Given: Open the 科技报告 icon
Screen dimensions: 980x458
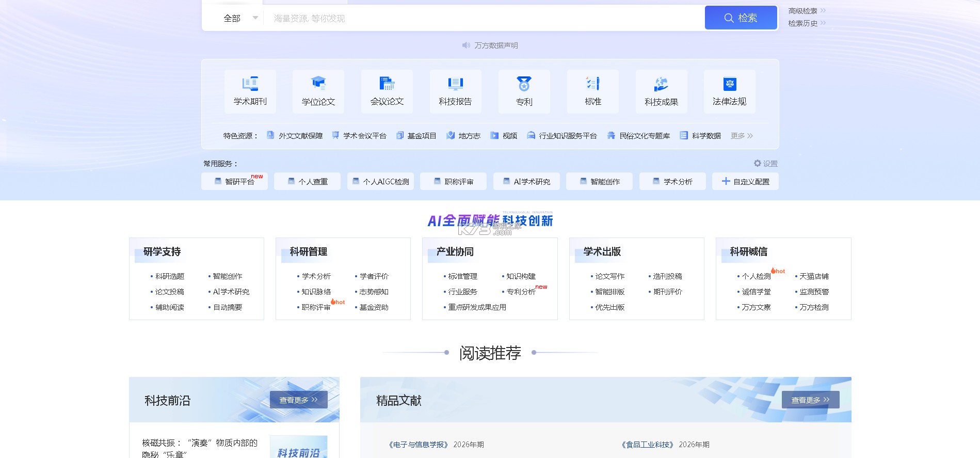Looking at the screenshot, I should (x=455, y=84).
